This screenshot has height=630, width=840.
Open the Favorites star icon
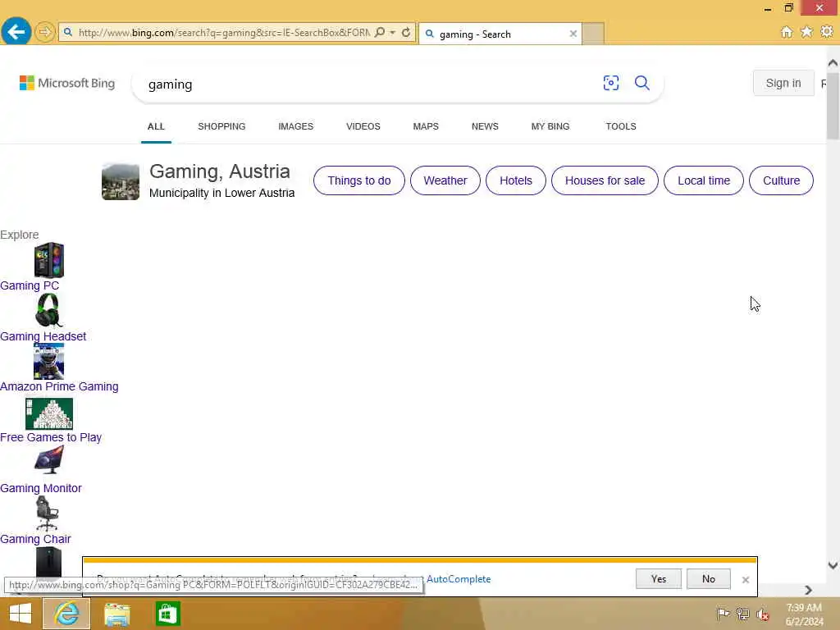[x=806, y=32]
